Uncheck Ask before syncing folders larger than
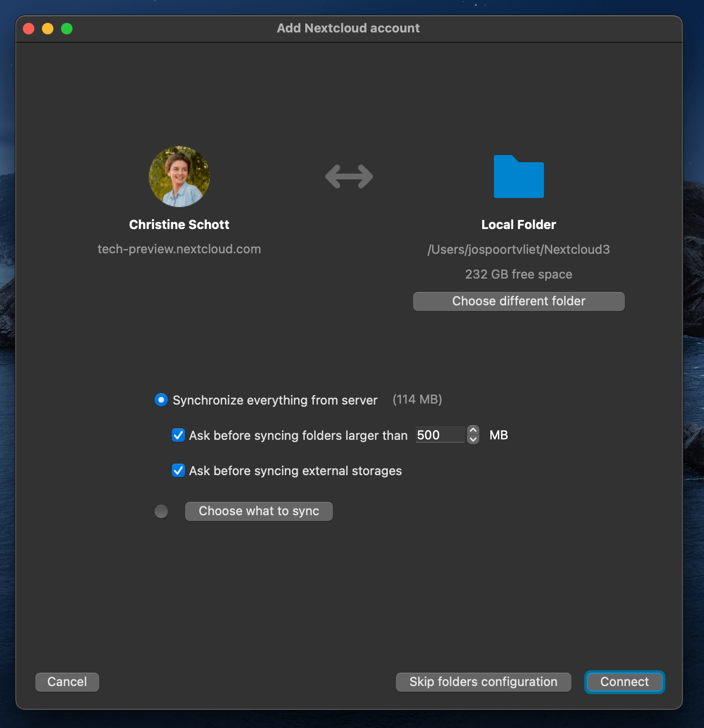Viewport: 704px width, 728px height. point(178,435)
